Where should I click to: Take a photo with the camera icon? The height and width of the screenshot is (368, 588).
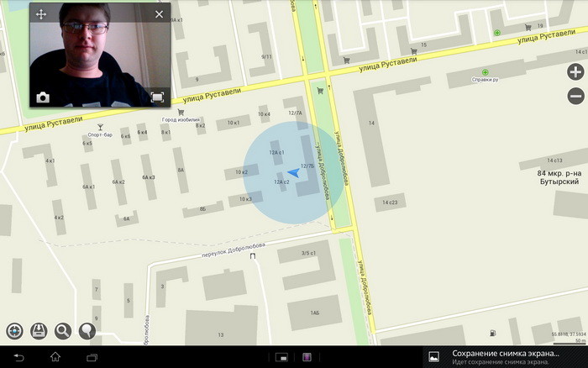coord(43,97)
